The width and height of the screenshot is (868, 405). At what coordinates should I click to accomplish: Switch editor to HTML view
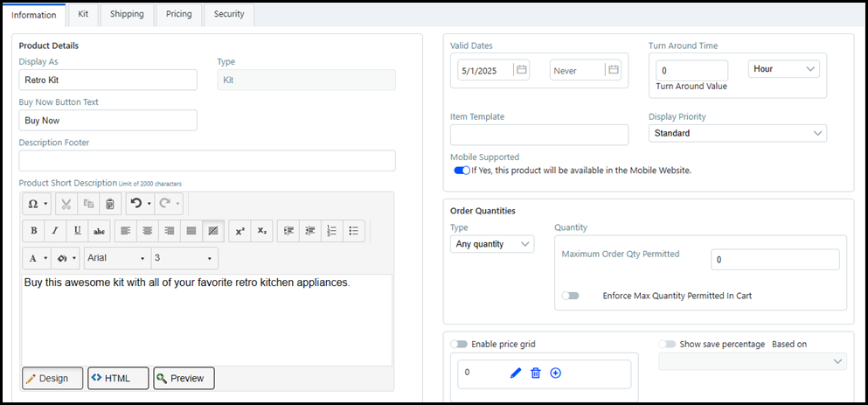[118, 378]
